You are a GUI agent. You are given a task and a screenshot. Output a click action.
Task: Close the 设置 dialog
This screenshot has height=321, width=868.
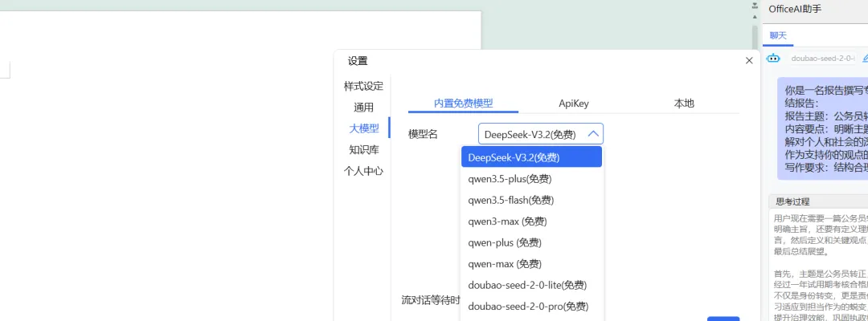click(x=749, y=61)
